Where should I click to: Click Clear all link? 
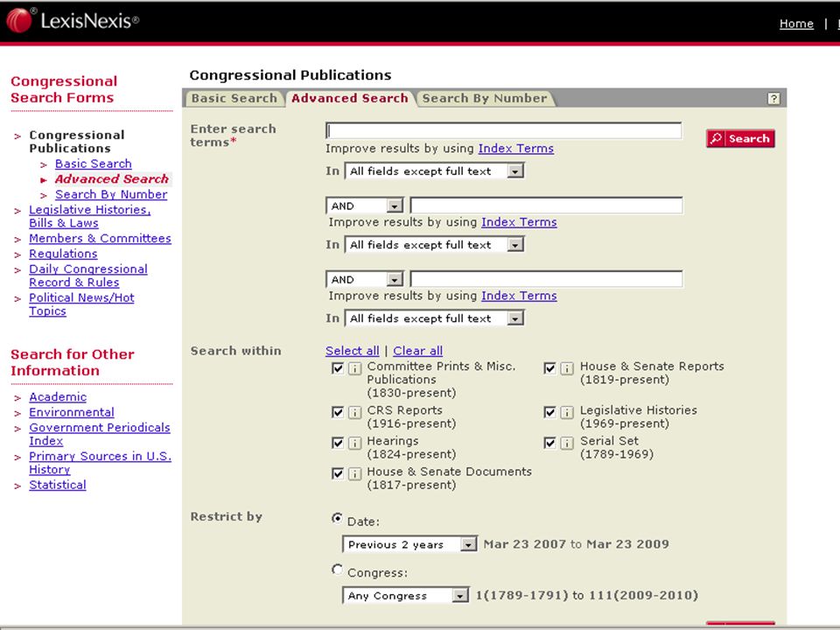(x=418, y=351)
